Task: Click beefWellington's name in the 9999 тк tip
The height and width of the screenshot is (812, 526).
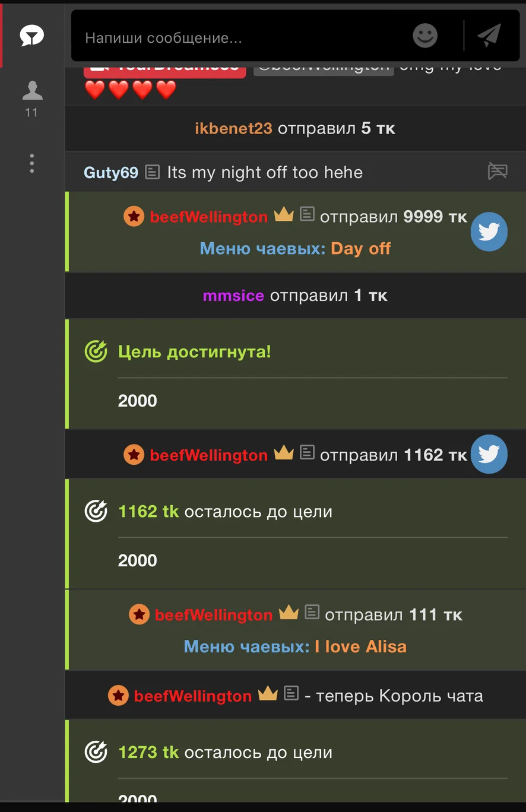Action: 208,217
